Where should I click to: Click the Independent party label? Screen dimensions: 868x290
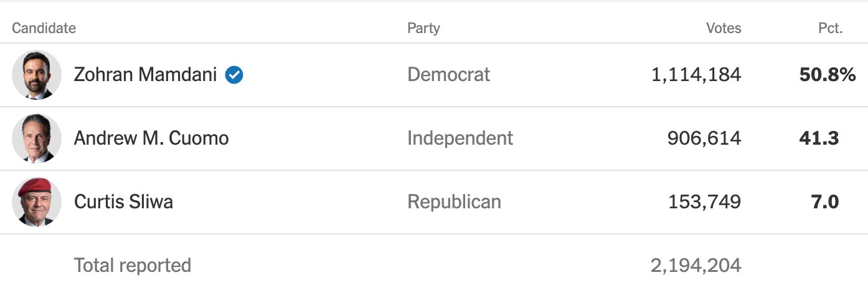click(x=460, y=138)
